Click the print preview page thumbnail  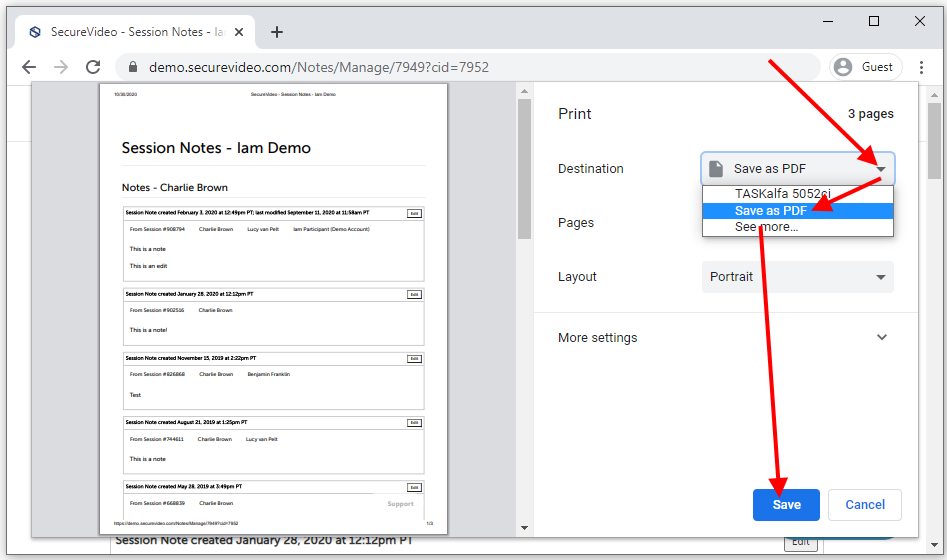[x=273, y=308]
